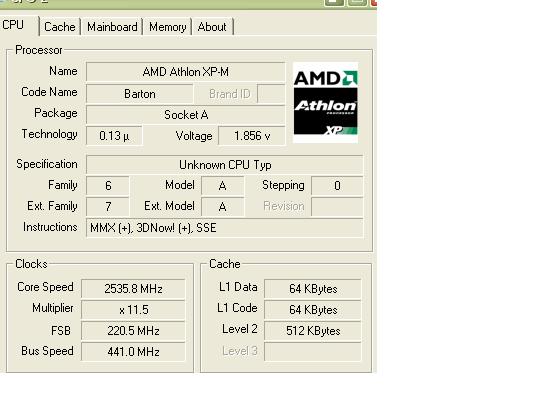Click the Stepping value field
This screenshot has width=544, height=405.
pyautogui.click(x=337, y=186)
